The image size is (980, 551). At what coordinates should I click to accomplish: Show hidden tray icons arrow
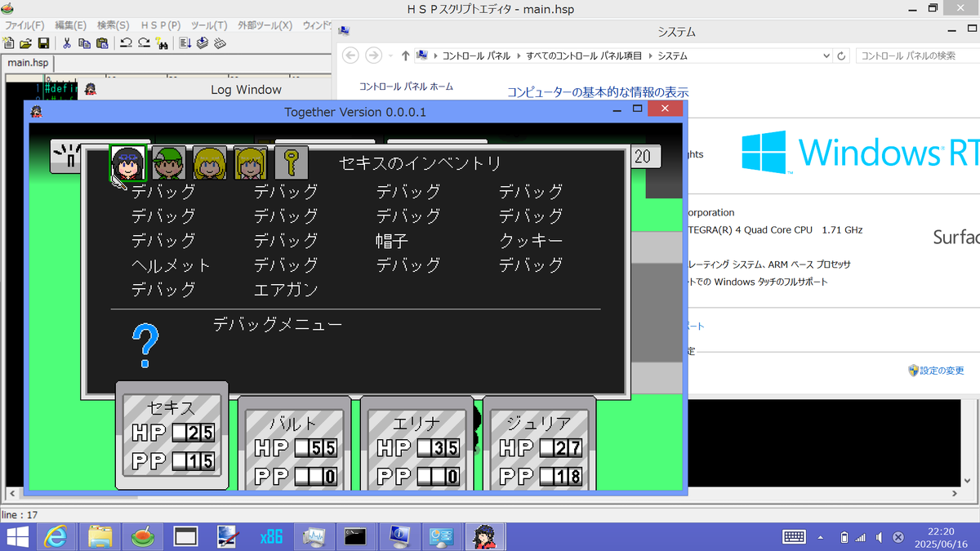tap(821, 537)
